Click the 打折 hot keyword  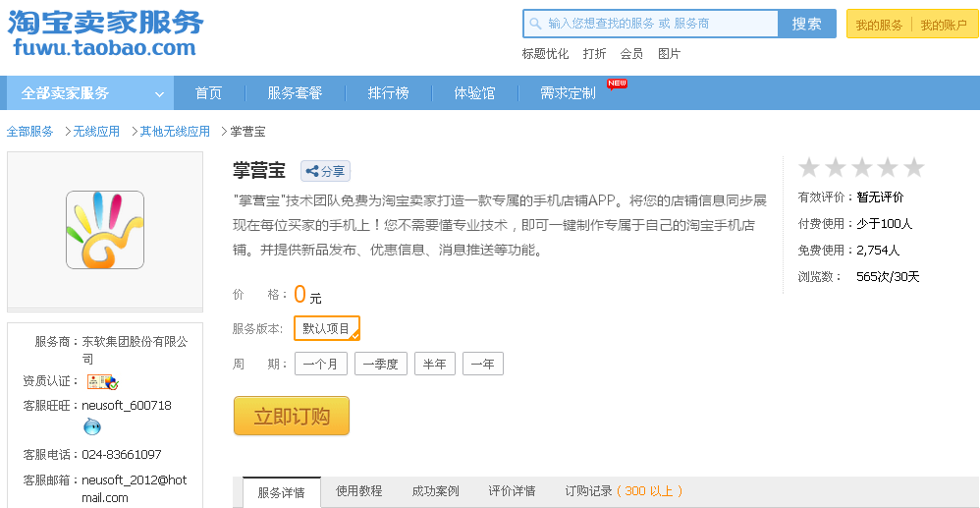(x=594, y=54)
